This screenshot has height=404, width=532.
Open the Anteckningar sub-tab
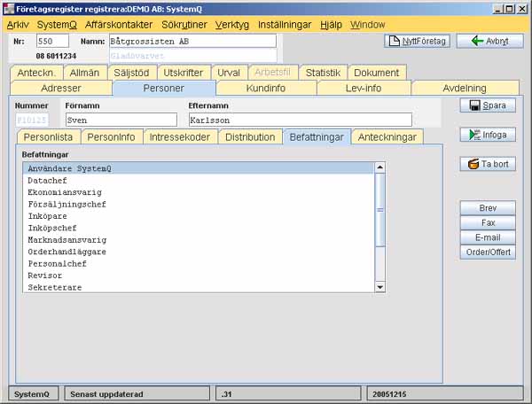pyautogui.click(x=387, y=137)
